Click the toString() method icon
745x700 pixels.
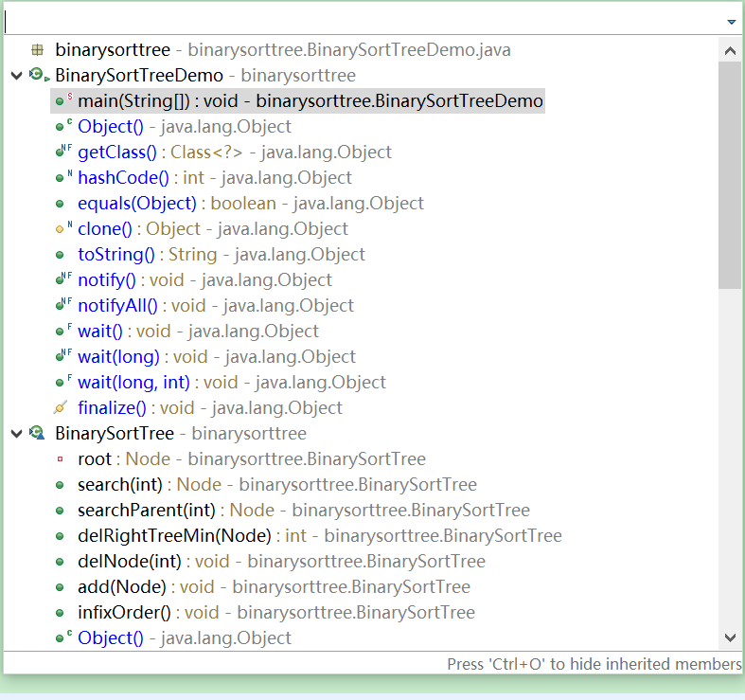pyautogui.click(x=60, y=255)
